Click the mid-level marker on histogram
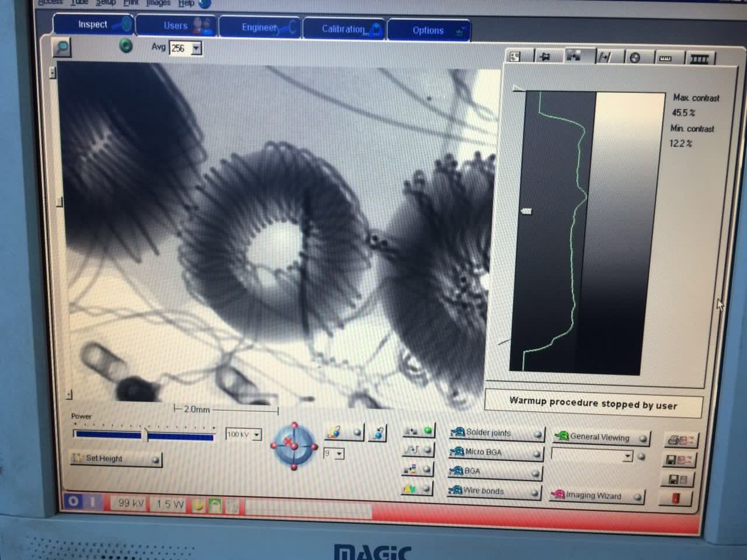The image size is (747, 560). [x=526, y=211]
